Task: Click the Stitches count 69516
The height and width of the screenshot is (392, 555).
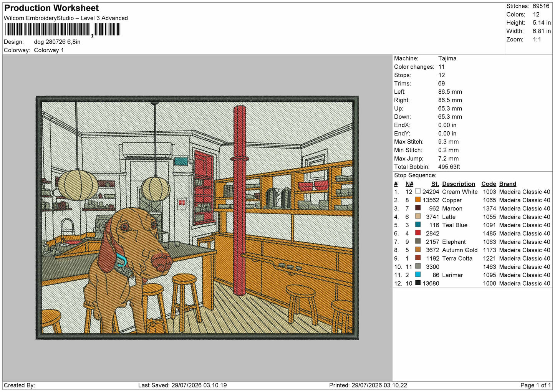Action: [x=541, y=6]
